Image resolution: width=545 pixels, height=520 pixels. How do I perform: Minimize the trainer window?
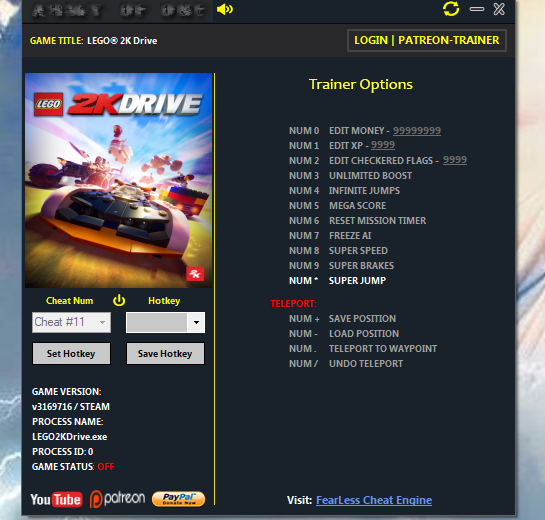tap(477, 9)
